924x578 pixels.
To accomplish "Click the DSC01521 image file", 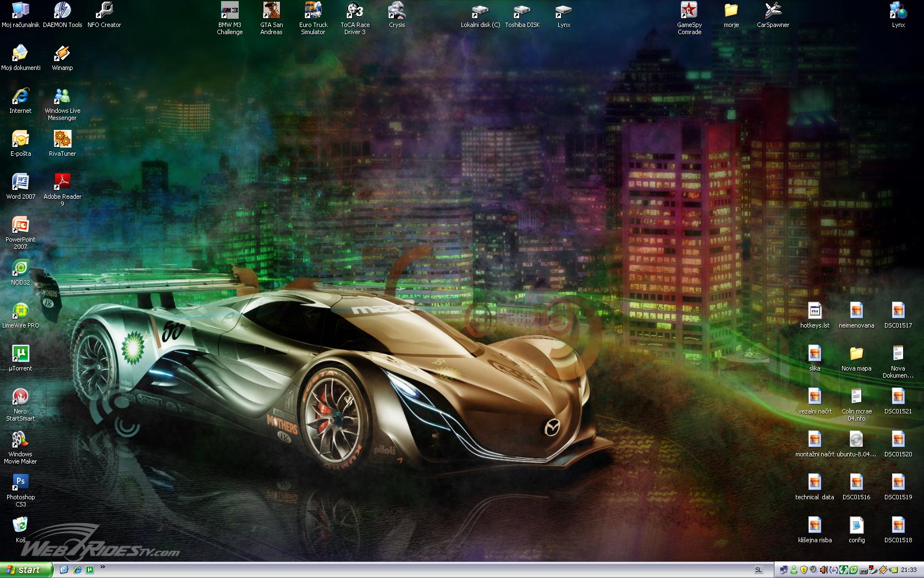I will (898, 401).
